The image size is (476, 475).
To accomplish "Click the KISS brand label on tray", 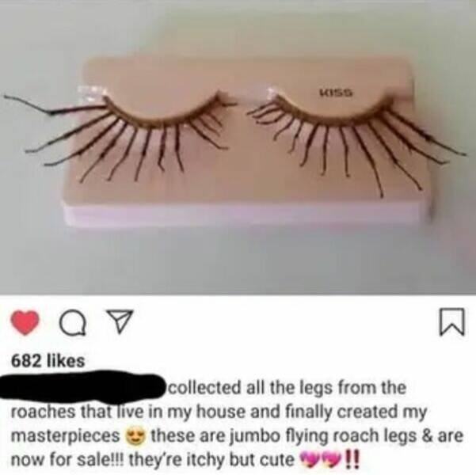I will [x=336, y=91].
